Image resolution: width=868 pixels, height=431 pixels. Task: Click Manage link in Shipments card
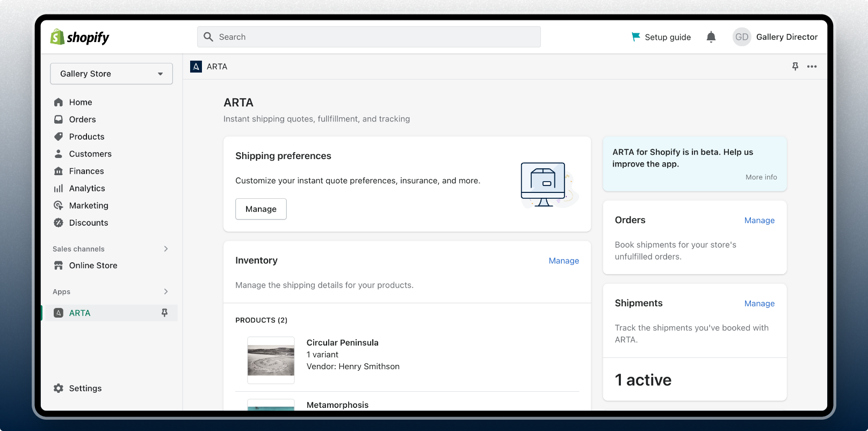(x=759, y=304)
